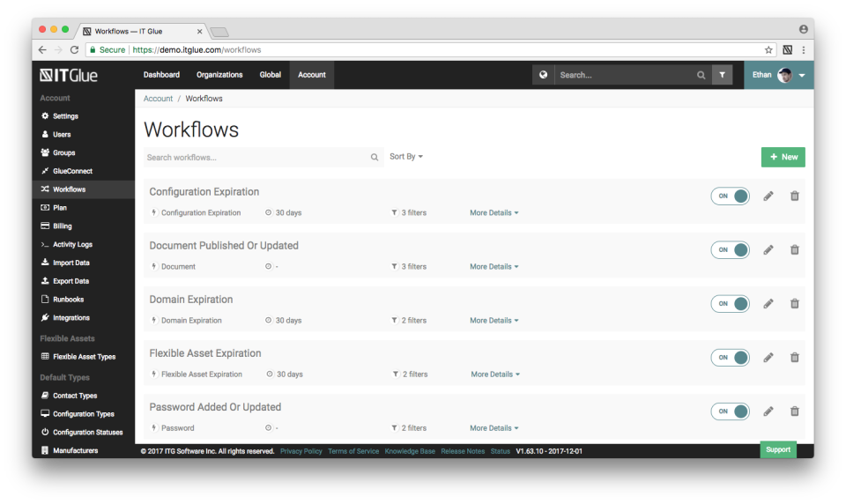Toggle the Flexible Asset Expiration switch

(x=731, y=357)
